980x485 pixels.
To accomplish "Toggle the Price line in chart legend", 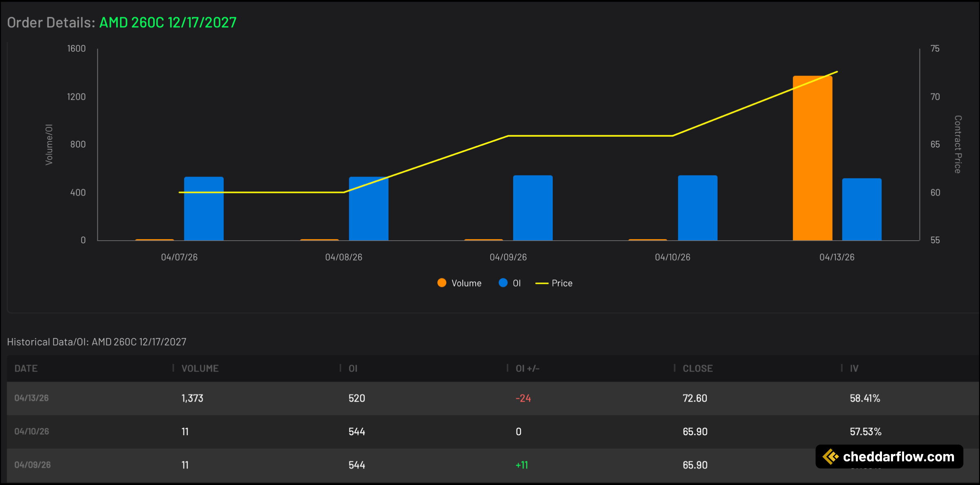I will 554,283.
